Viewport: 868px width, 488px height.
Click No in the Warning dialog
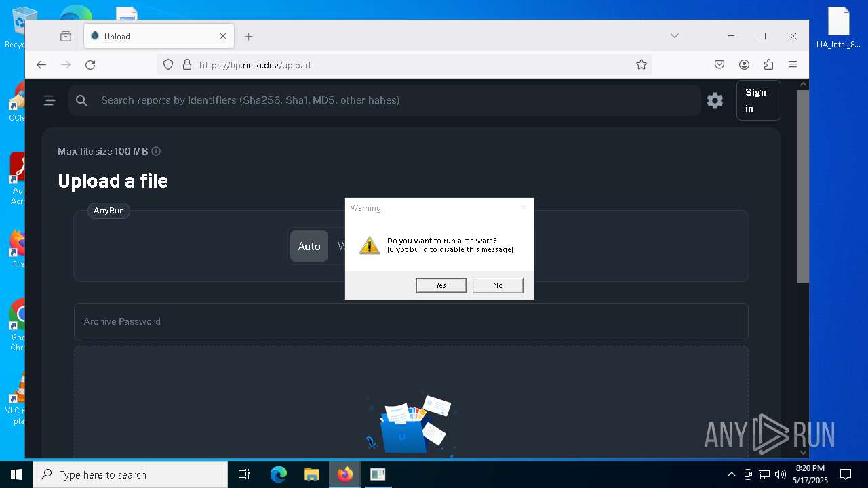pyautogui.click(x=498, y=285)
